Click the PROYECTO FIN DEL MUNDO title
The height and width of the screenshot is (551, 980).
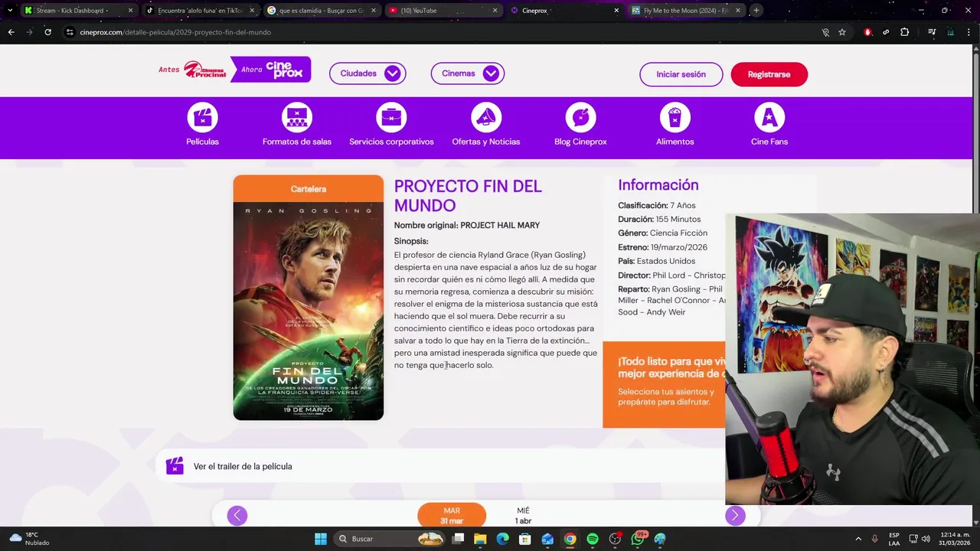click(468, 195)
